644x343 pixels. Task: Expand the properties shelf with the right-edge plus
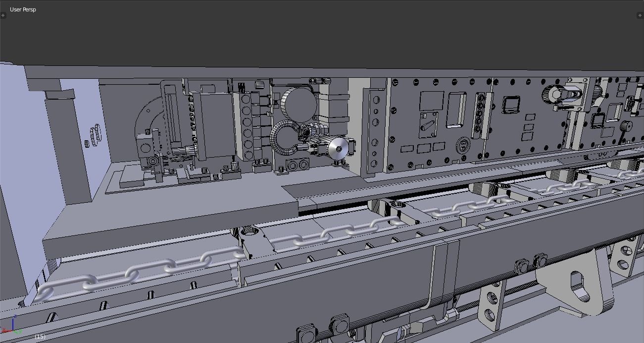tap(640, 15)
